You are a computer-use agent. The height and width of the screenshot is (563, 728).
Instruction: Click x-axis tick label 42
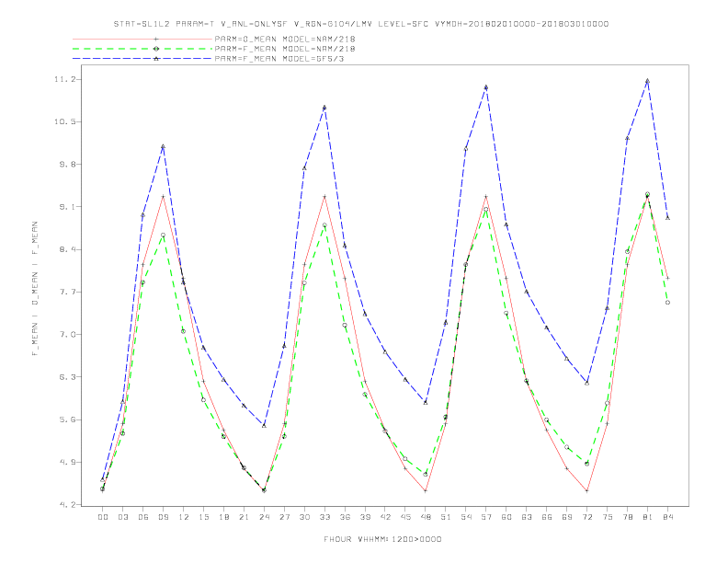pos(385,517)
